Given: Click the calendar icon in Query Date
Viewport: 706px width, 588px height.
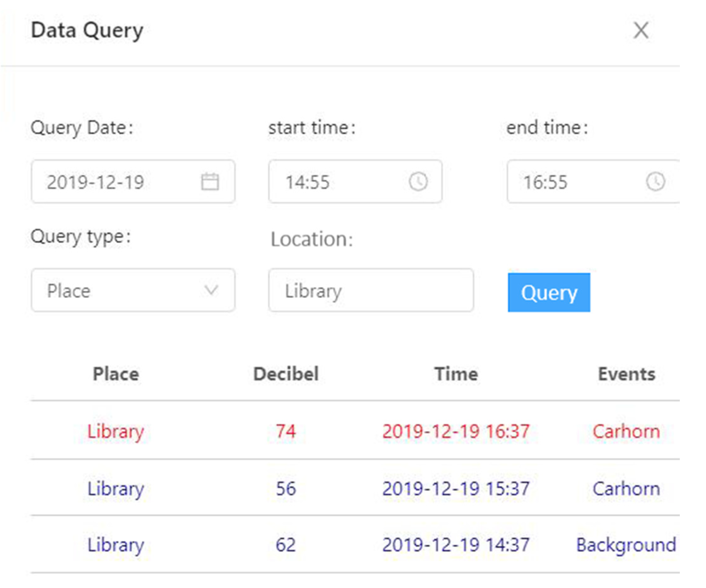Looking at the screenshot, I should pyautogui.click(x=210, y=182).
